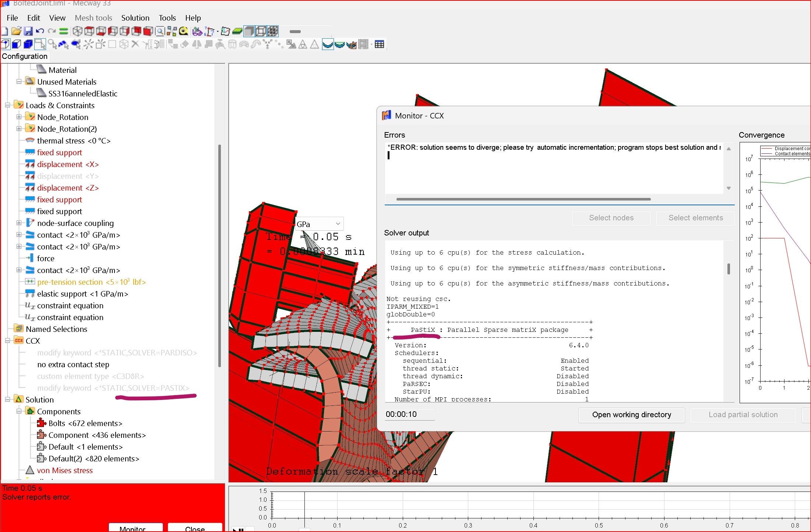Toggle the shaded element surfaces display
Viewport: 811px width, 532px height.
(249, 31)
